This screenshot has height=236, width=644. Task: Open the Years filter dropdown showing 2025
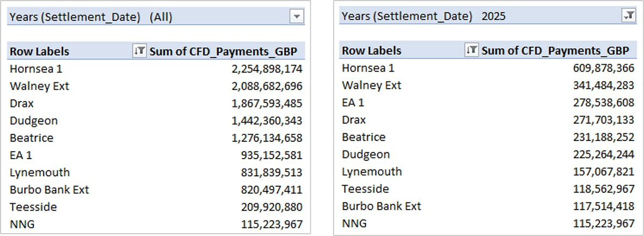pyautogui.click(x=629, y=16)
